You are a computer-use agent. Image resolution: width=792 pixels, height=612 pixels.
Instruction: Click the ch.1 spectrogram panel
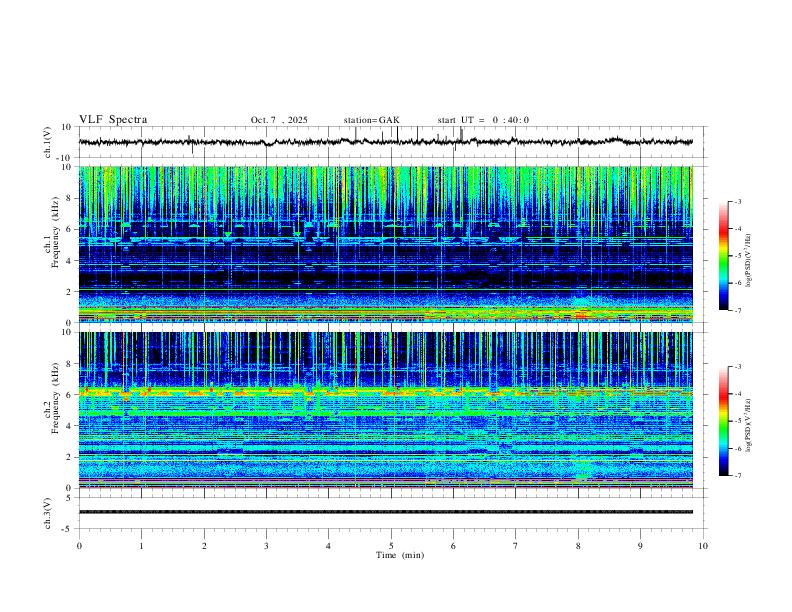click(x=385, y=244)
